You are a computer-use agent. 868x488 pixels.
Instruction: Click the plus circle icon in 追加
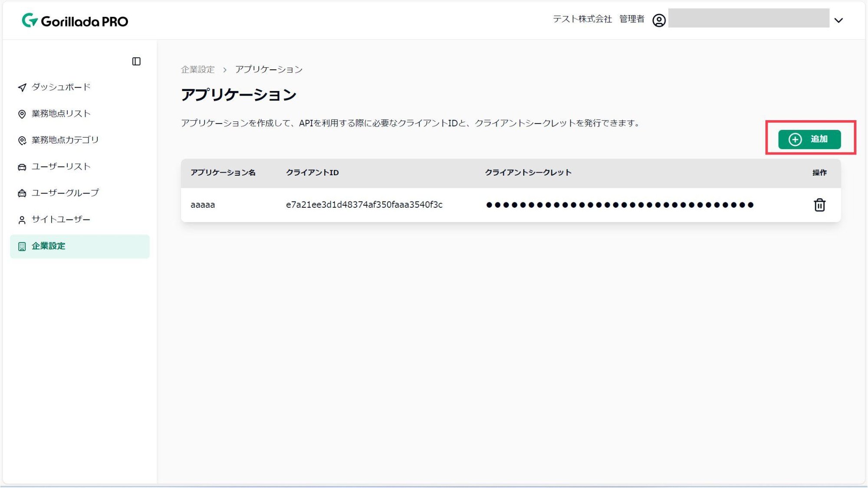795,139
